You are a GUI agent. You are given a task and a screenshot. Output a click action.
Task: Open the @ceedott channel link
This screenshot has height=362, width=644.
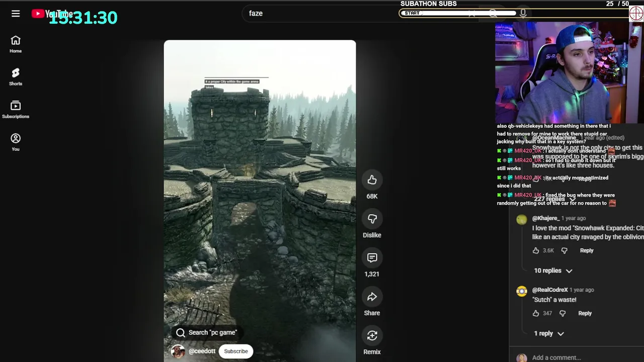click(202, 351)
